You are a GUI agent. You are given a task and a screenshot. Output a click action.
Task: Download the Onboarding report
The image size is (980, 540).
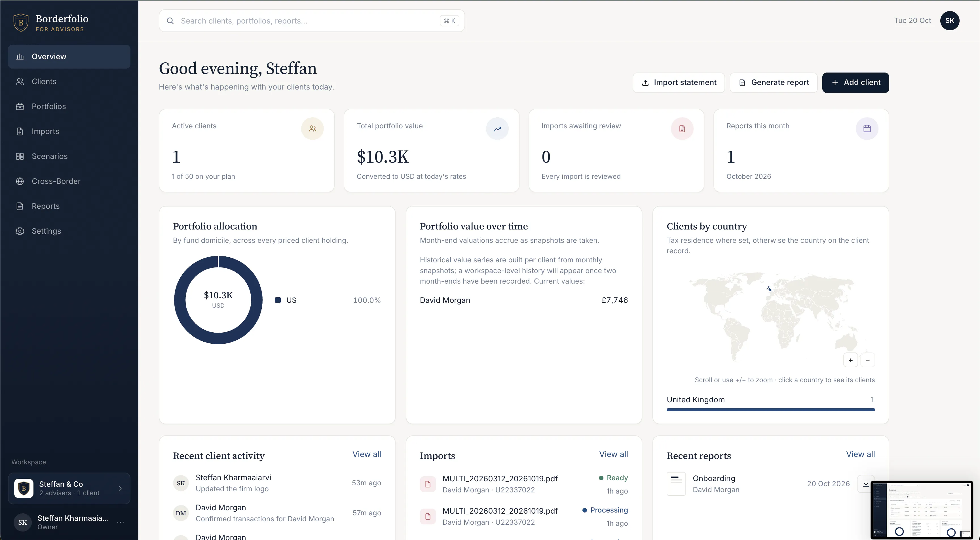point(865,484)
